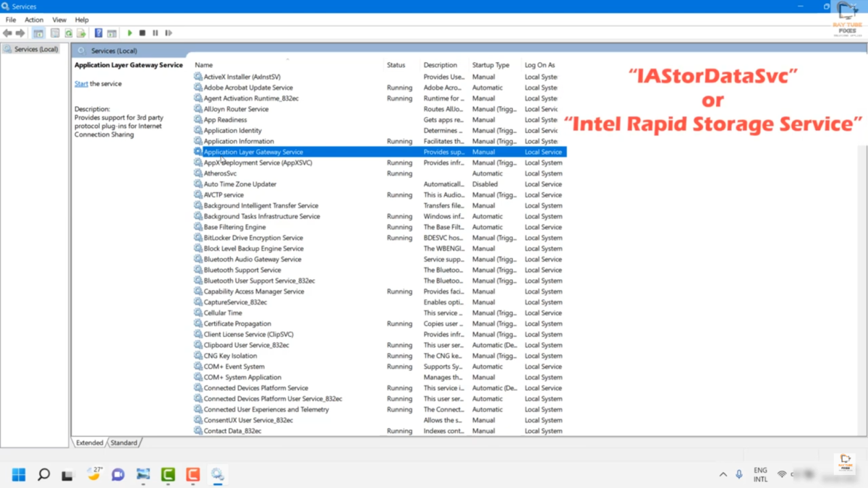
Task: Toggle Show/Hide Console Tree toolbar button
Action: click(x=38, y=33)
